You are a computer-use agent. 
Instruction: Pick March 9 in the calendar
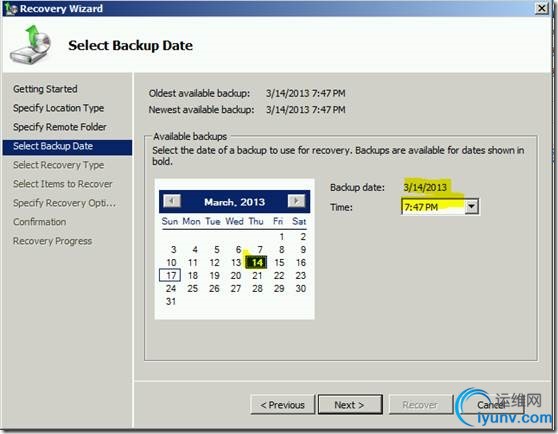[303, 249]
